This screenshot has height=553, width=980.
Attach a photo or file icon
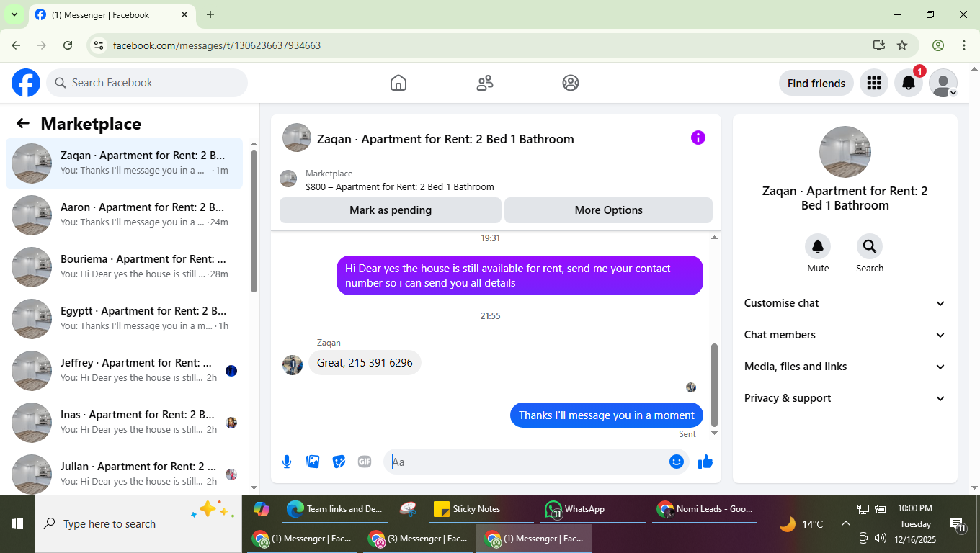point(313,462)
